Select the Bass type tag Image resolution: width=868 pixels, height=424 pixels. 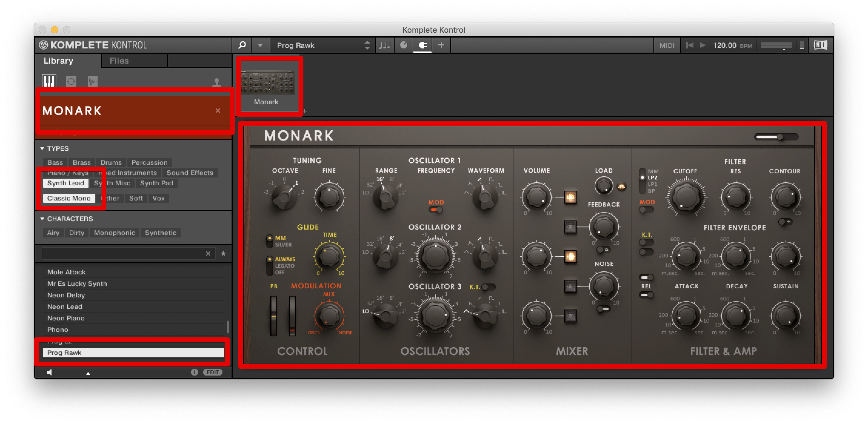click(55, 162)
